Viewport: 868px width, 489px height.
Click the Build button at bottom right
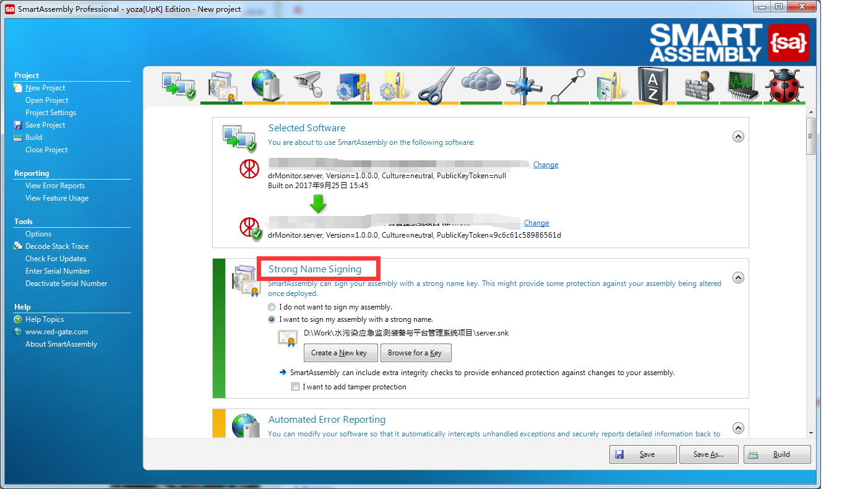(x=777, y=454)
